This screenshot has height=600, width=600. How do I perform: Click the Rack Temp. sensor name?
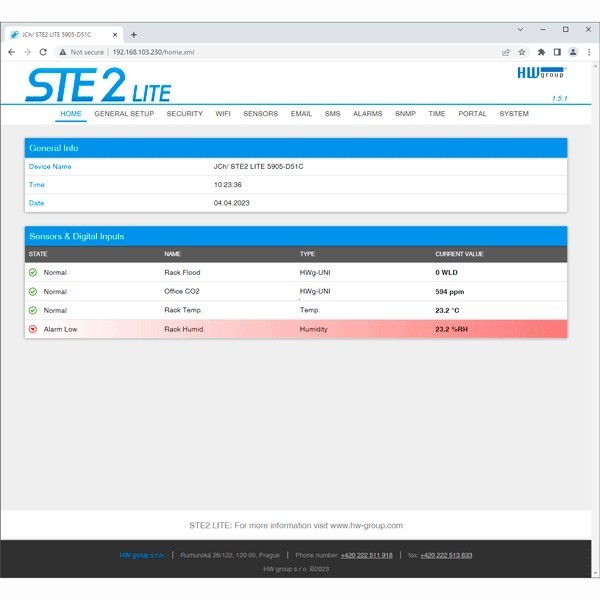183,310
